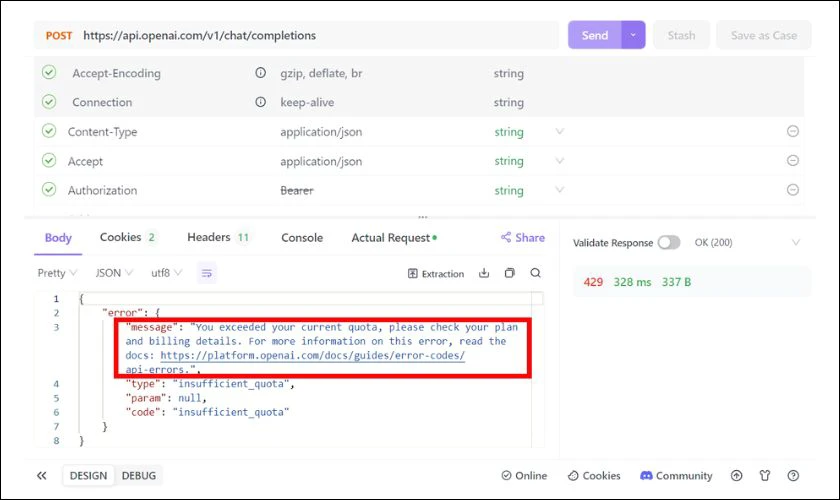Switch to the Headers response tab
Viewport: 840px width, 500px height.
(218, 237)
